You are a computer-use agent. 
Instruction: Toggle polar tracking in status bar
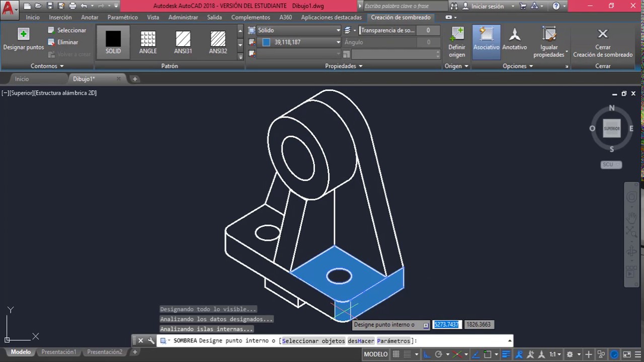click(x=438, y=354)
